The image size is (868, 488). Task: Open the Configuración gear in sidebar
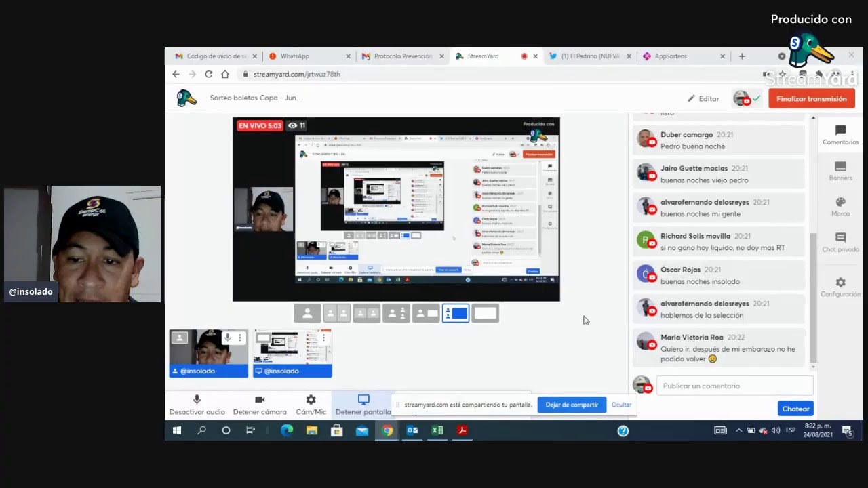[x=840, y=287]
